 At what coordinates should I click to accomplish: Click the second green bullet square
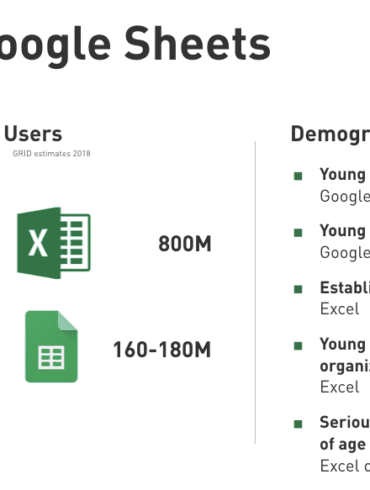click(298, 232)
